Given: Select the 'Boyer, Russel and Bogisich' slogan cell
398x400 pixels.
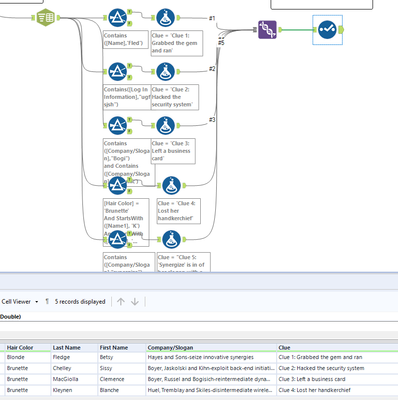Looking at the screenshot, I should click(211, 379).
